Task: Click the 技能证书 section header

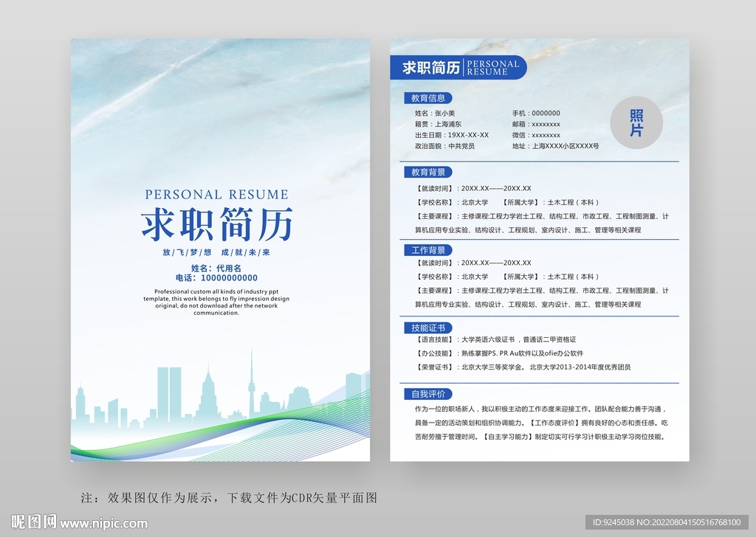Action: point(427,328)
